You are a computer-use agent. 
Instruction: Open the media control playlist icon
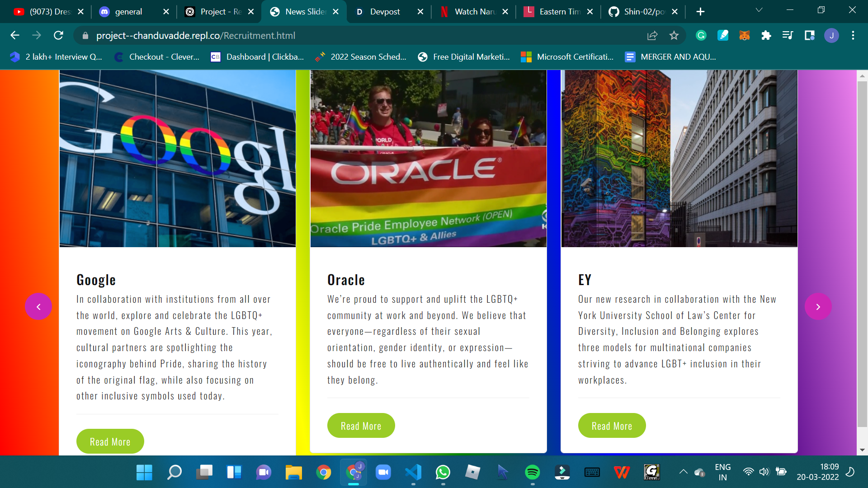coord(788,35)
